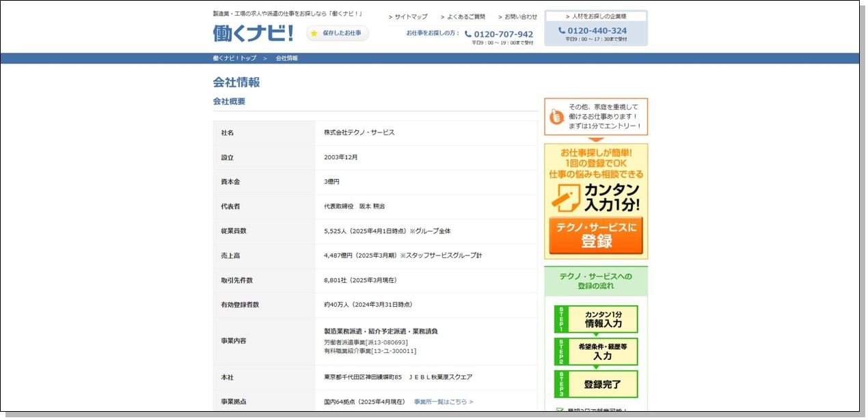Click the 会社情報 page title

[236, 83]
